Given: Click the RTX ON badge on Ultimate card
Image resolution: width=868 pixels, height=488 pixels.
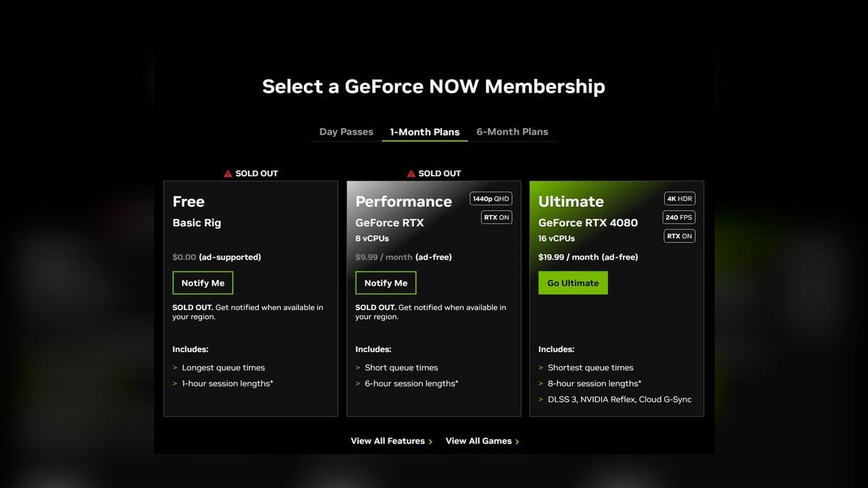Looking at the screenshot, I should 680,236.
